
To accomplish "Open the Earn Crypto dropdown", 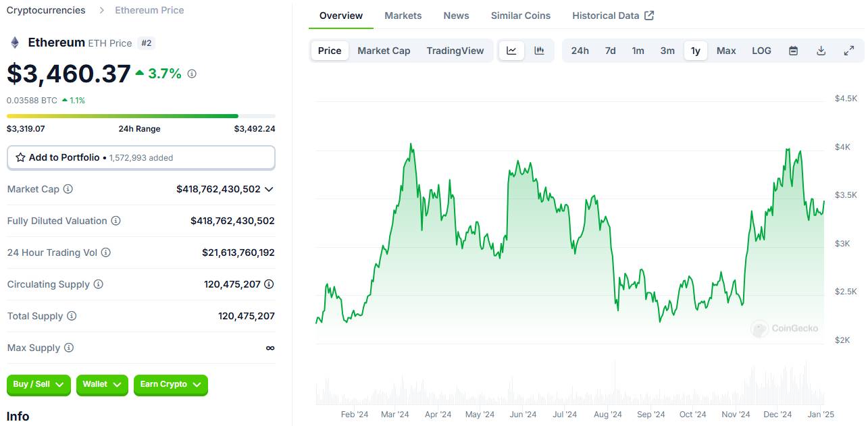I will click(x=171, y=385).
